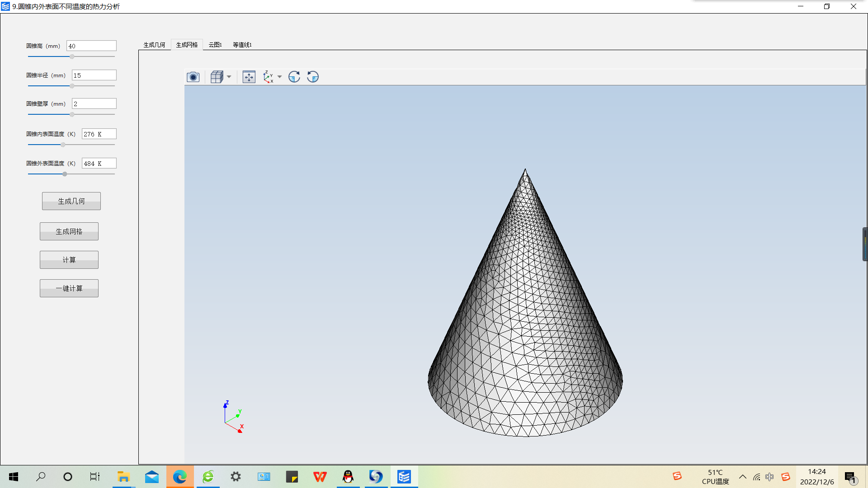Open green 360 browser taskbar icon
The height and width of the screenshot is (488, 868).
point(208,477)
